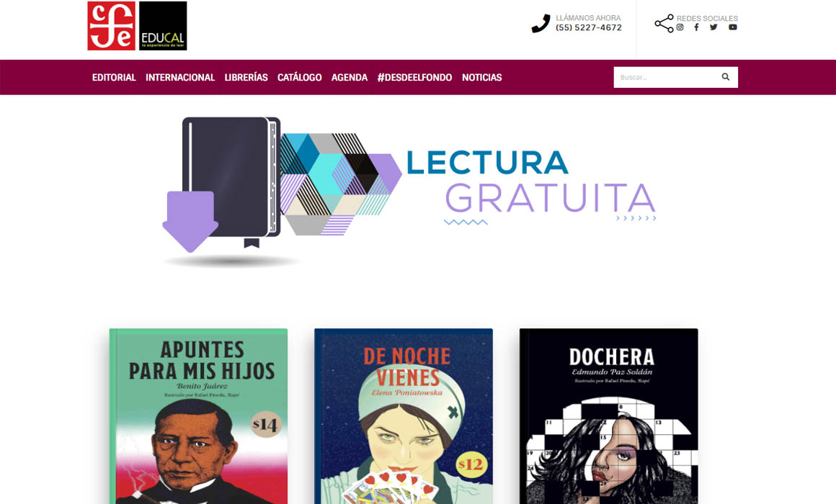Viewport: 836px width, 504px height.
Task: Open the YouTube channel icon
Action: click(x=733, y=27)
